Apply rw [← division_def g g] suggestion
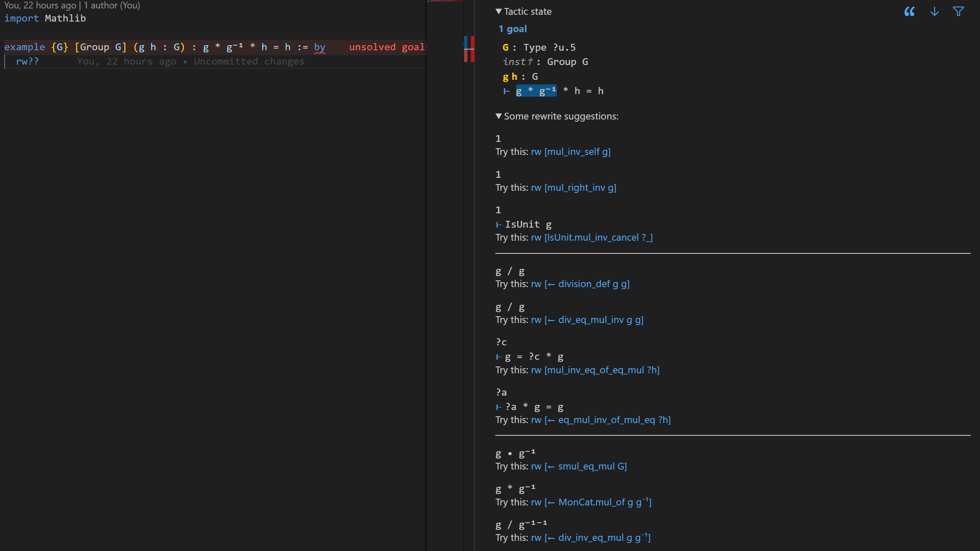The image size is (980, 551). (x=580, y=284)
